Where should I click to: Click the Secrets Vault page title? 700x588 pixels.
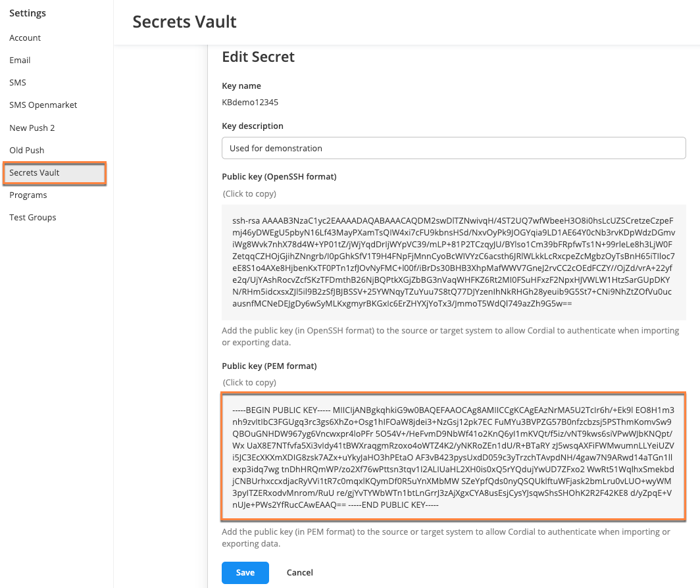(184, 22)
